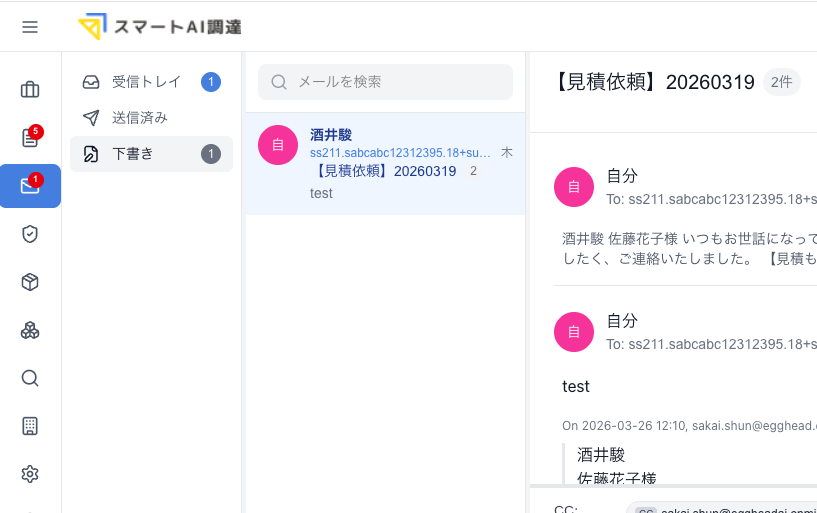This screenshot has height=513, width=817.
Task: Click the pink 自 avatar in mail list
Action: (x=278, y=145)
